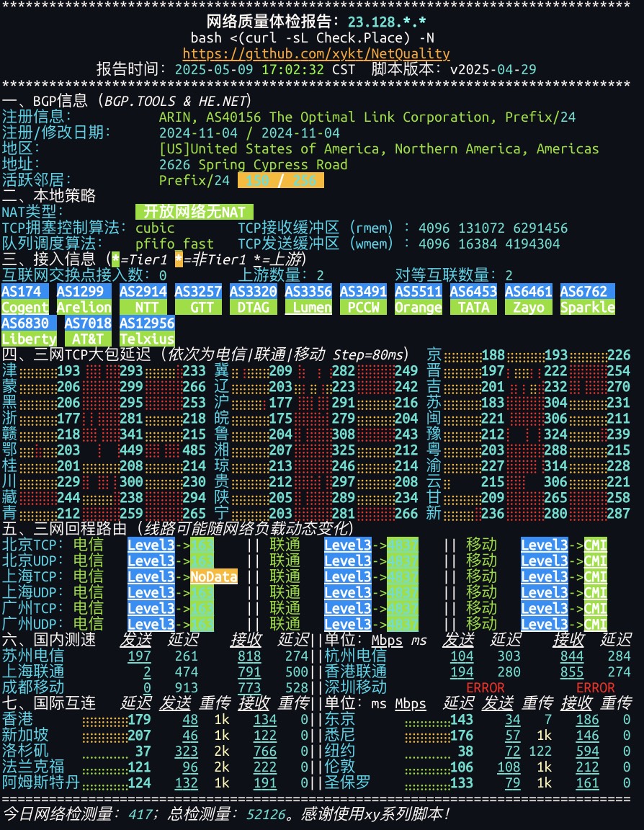
Task: Click the AS3320 DTAG badge
Action: pos(253,299)
